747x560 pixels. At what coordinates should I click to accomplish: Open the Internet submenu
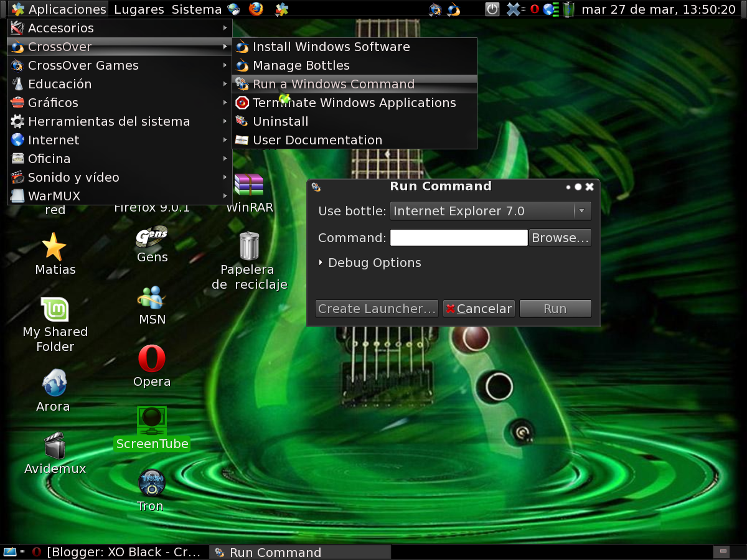click(x=120, y=140)
